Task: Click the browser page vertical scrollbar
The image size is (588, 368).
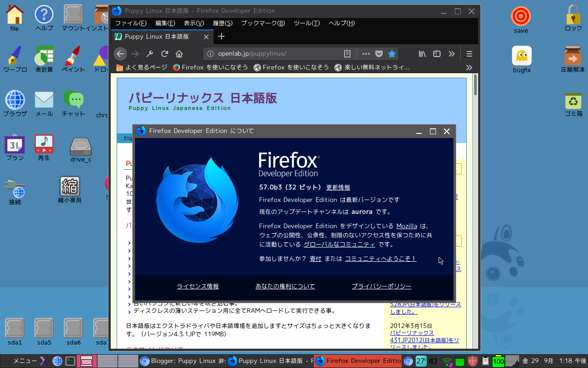Action: click(x=475, y=86)
